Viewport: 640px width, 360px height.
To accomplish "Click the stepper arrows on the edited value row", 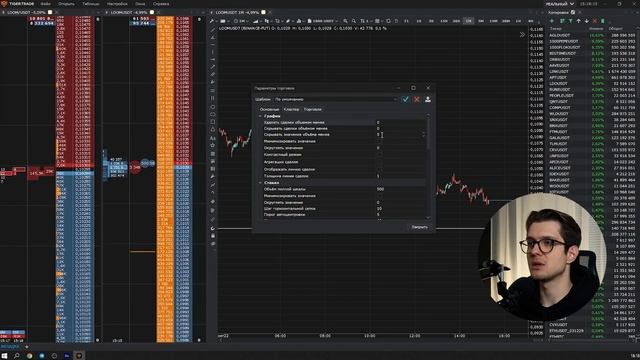I will point(423,134).
